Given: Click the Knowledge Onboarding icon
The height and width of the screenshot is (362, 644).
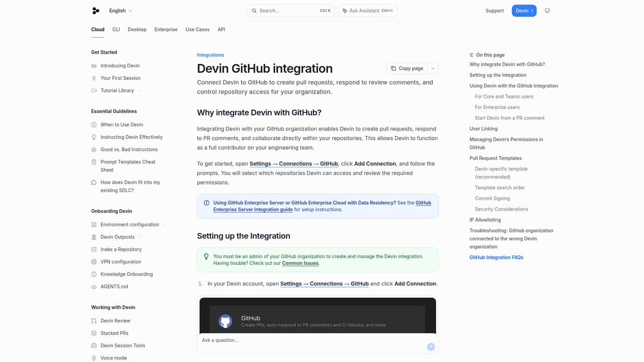Looking at the screenshot, I should click(94, 274).
